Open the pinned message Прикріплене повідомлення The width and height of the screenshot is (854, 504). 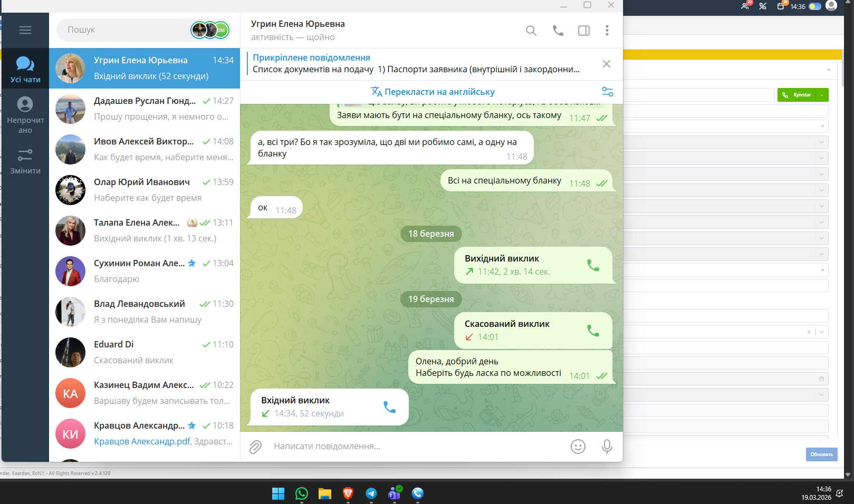tap(416, 64)
